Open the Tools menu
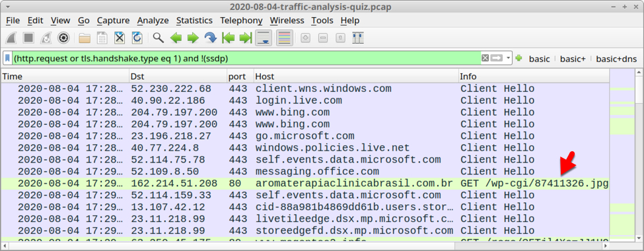Viewport: 644px width, 251px height. pyautogui.click(x=322, y=20)
